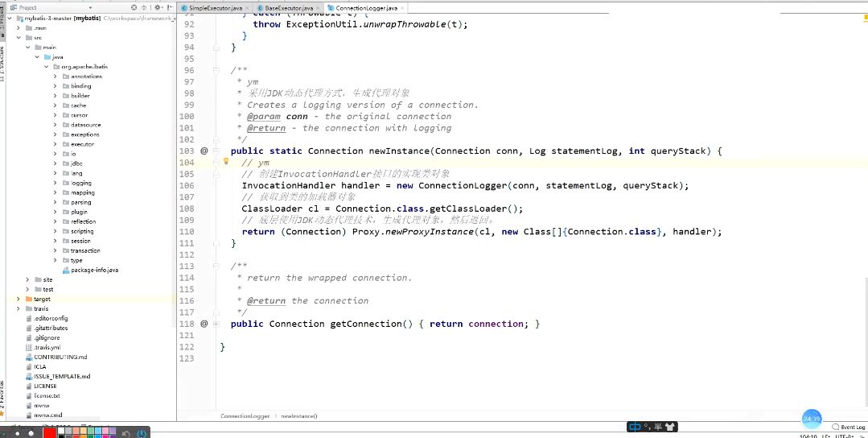Toggle the Structure side panel tab
868x438 pixels.
click(2, 60)
